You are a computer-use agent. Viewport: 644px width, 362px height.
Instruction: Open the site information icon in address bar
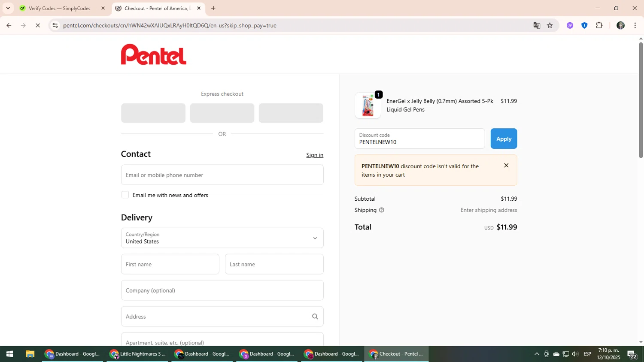55,25
